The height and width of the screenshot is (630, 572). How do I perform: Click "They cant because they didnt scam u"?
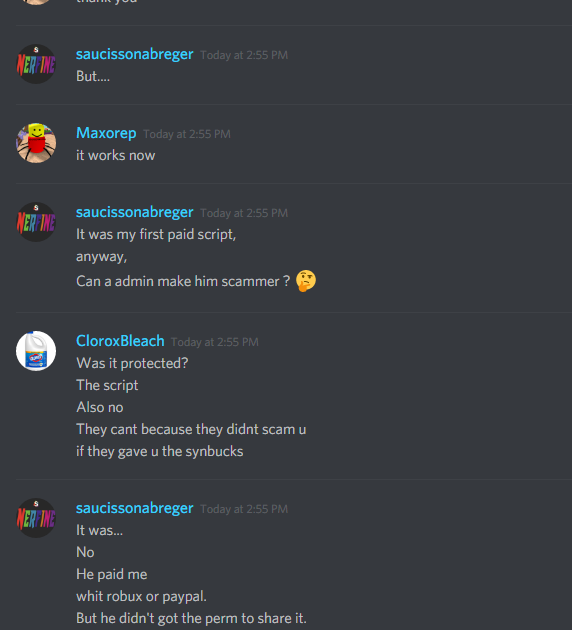tap(191, 429)
